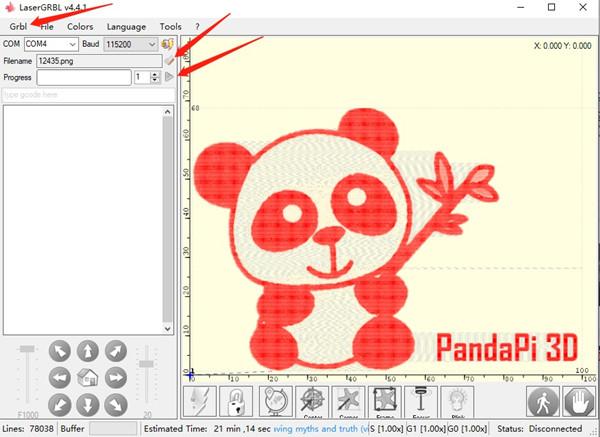Open the Grbl menu

click(18, 26)
